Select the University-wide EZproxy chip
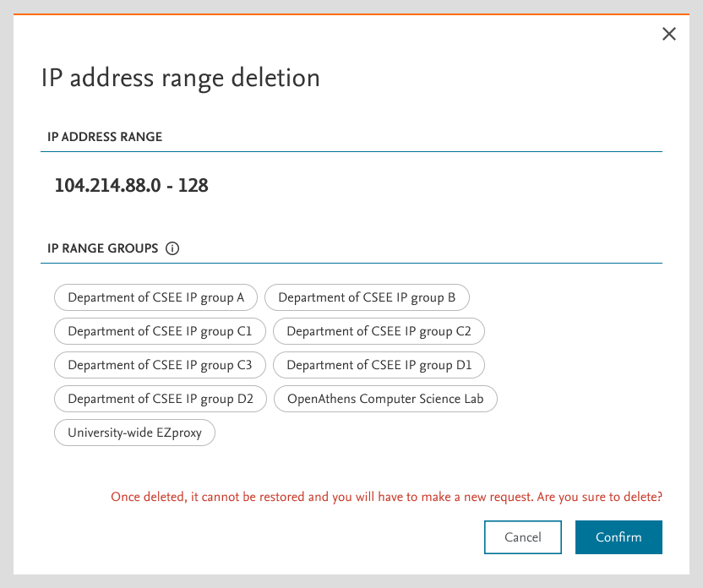703x588 pixels. point(134,433)
